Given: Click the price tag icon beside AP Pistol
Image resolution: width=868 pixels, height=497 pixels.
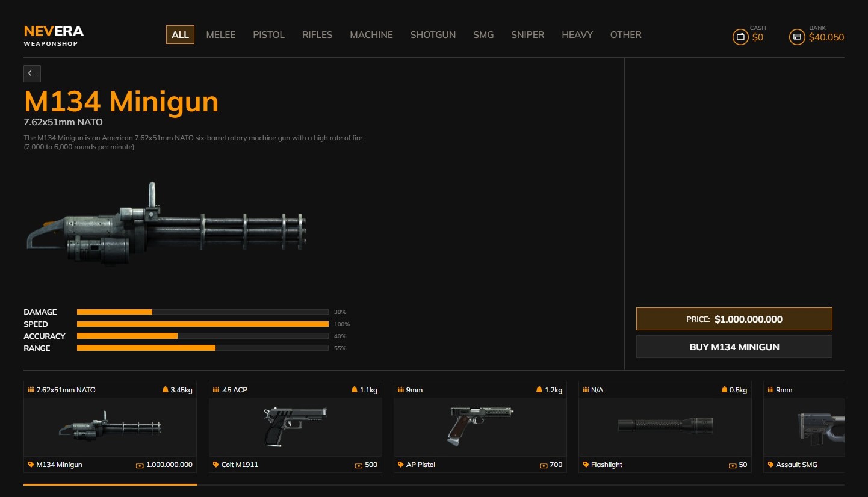Looking at the screenshot, I should point(401,465).
